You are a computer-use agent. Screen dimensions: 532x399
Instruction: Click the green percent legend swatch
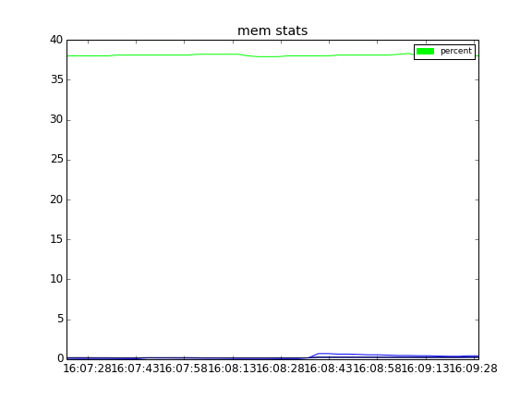point(425,51)
